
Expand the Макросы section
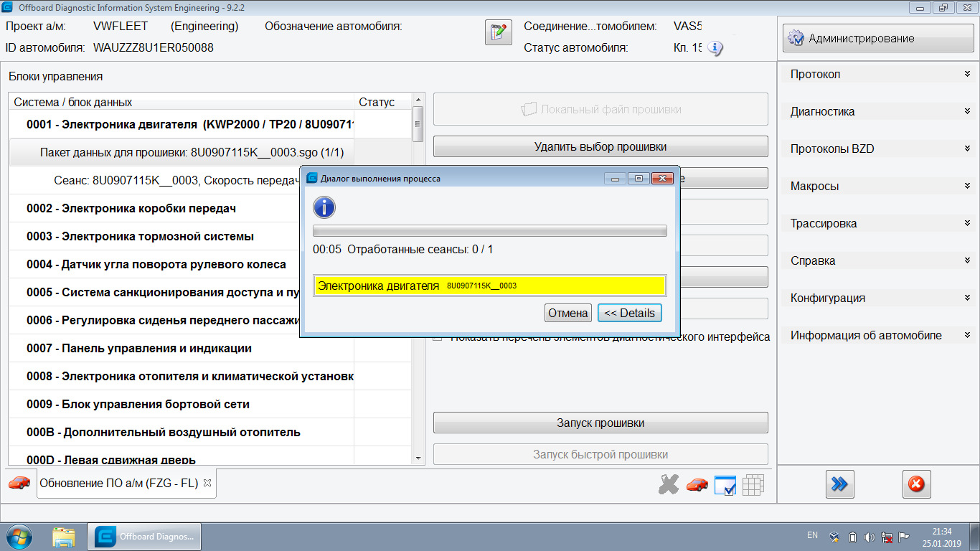coord(879,186)
